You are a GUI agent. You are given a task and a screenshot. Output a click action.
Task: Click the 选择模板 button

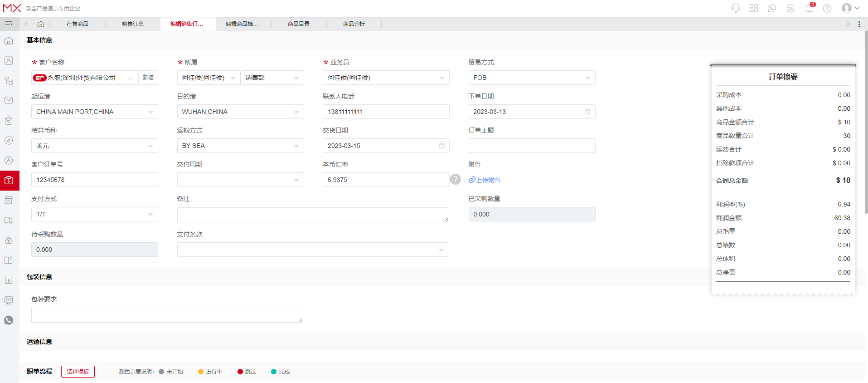coord(78,372)
